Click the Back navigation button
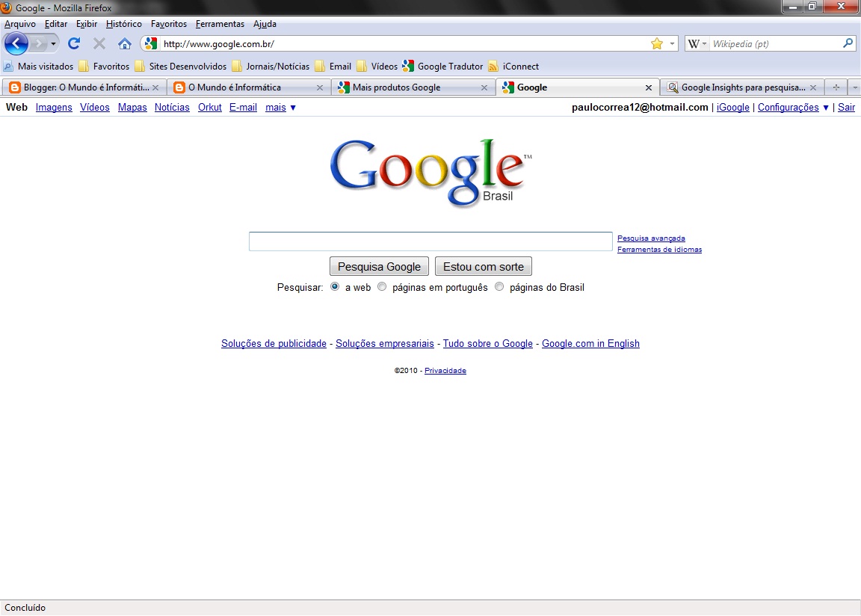The image size is (861, 616). pyautogui.click(x=16, y=43)
